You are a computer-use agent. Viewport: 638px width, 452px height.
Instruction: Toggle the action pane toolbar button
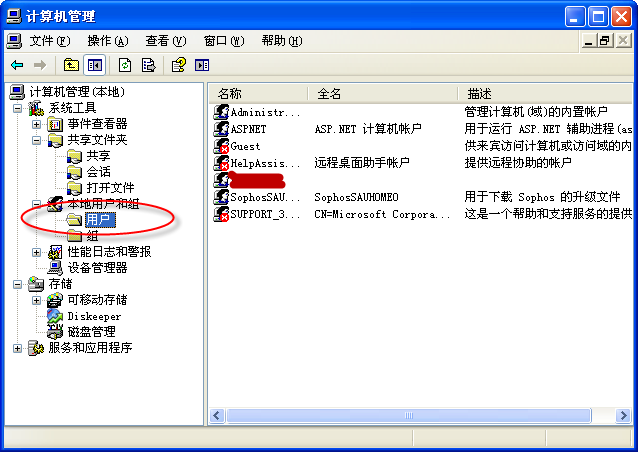point(202,65)
